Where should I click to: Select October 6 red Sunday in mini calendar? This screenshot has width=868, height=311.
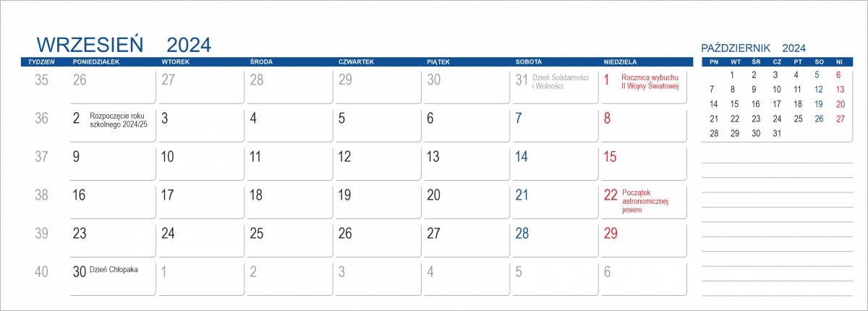pos(838,74)
